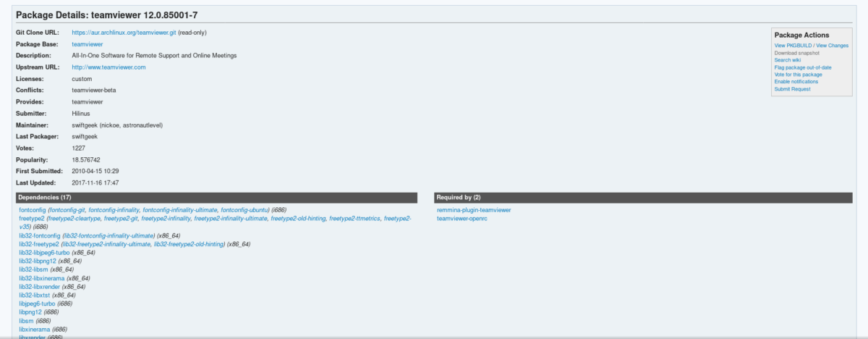
Task: Select the Last Packager value swiftgeek
Action: pyautogui.click(x=86, y=137)
